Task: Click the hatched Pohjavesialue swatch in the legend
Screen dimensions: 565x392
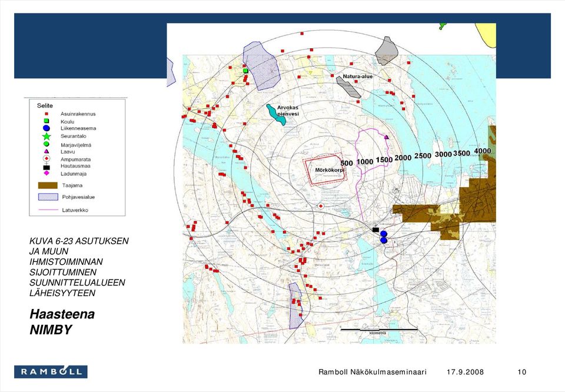Action: click(x=48, y=197)
